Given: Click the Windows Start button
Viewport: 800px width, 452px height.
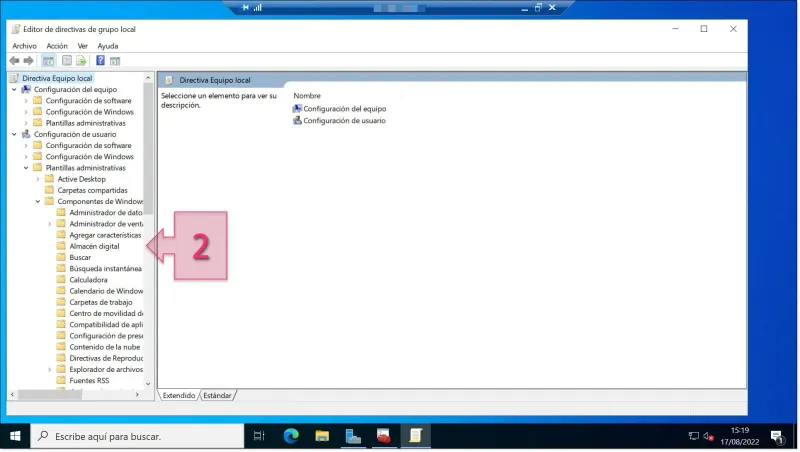Looking at the screenshot, I should pyautogui.click(x=15, y=436).
